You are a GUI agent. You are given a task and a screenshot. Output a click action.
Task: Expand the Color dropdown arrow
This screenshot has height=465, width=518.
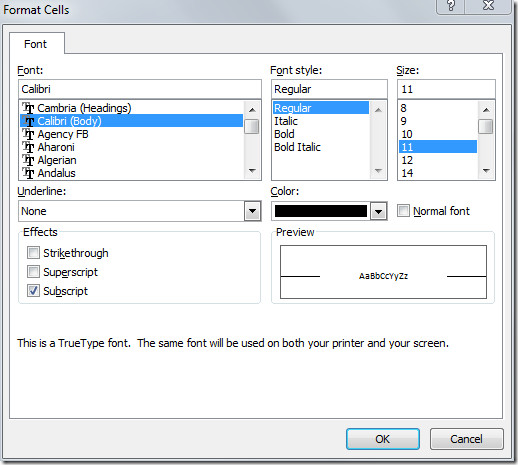(378, 211)
